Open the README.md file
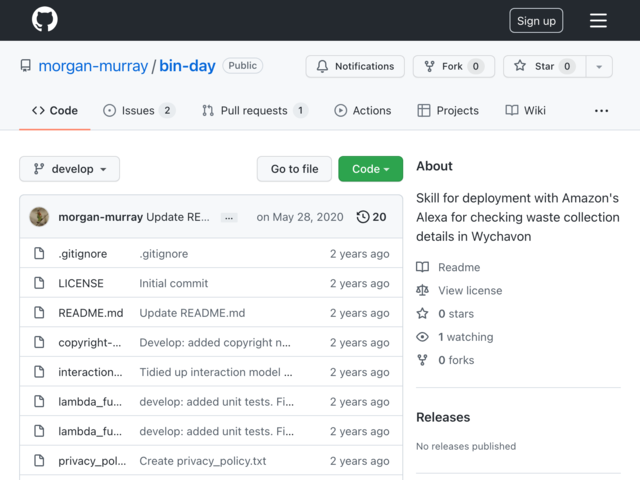The height and width of the screenshot is (480, 640). click(91, 313)
